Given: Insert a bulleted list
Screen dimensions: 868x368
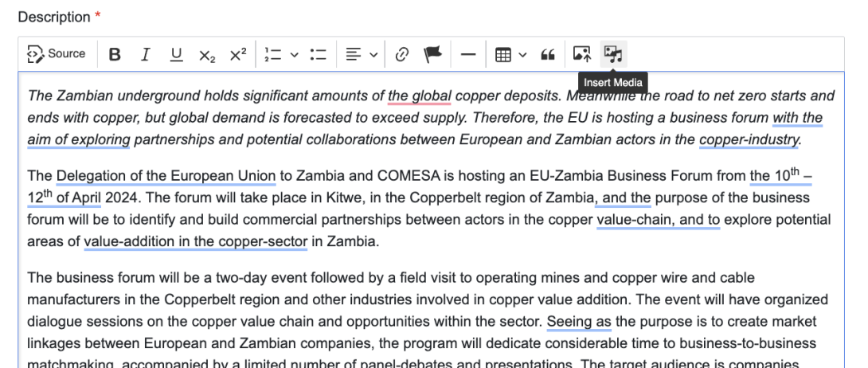Looking at the screenshot, I should click(319, 54).
